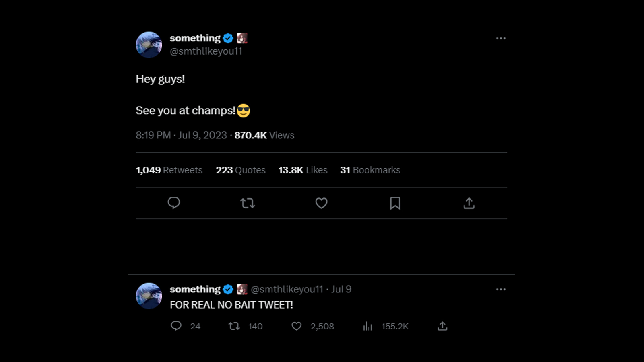Bookmark the main tweet
644x362 pixels.
click(x=395, y=203)
